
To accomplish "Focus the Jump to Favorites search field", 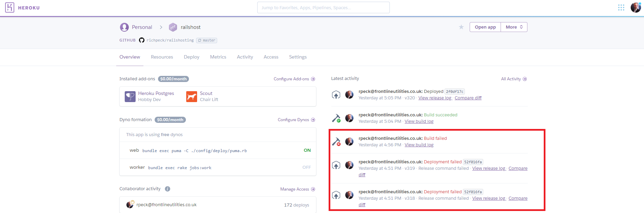I will (x=324, y=7).
